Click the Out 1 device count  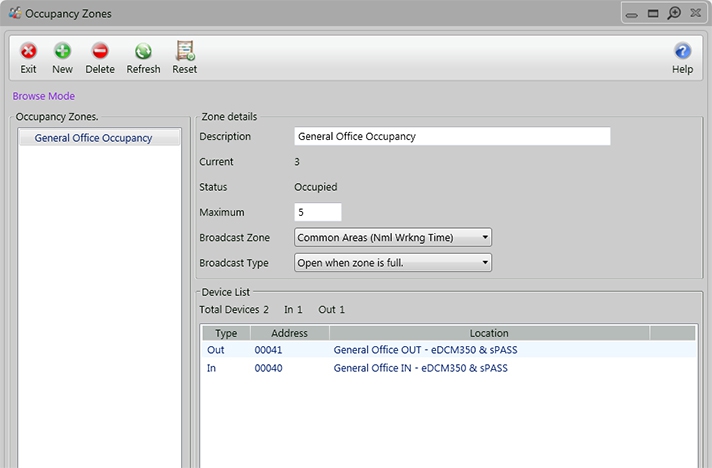coord(331,310)
